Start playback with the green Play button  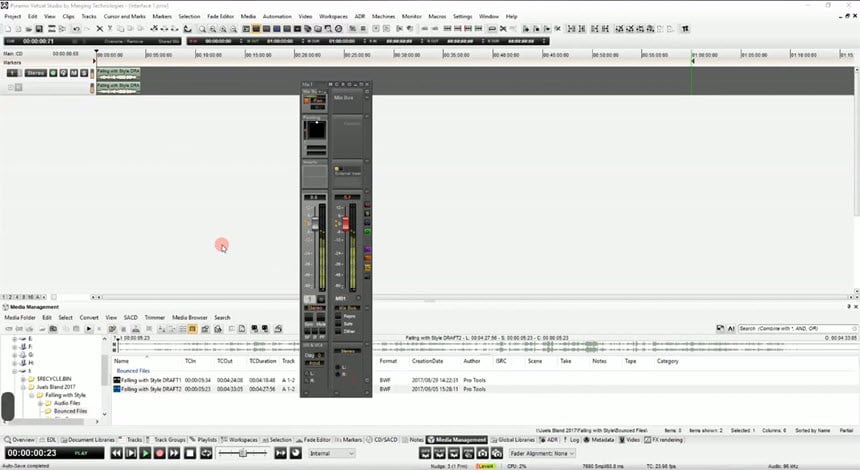coord(145,453)
